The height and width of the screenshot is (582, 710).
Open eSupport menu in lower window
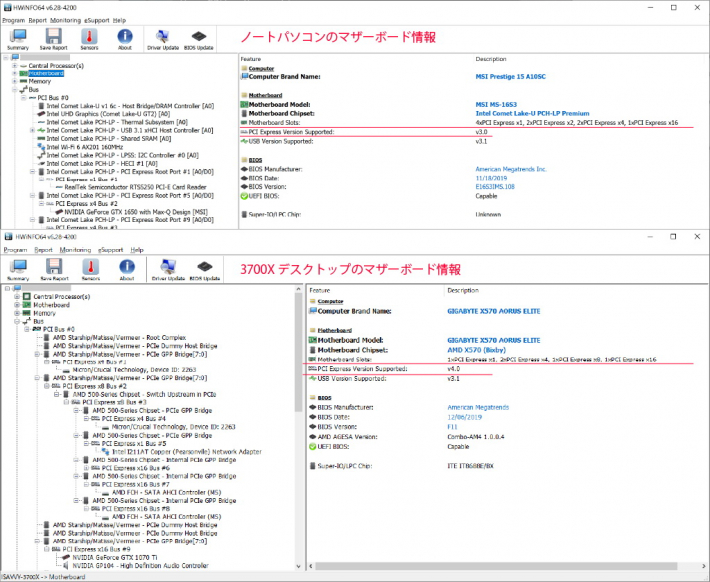110,249
